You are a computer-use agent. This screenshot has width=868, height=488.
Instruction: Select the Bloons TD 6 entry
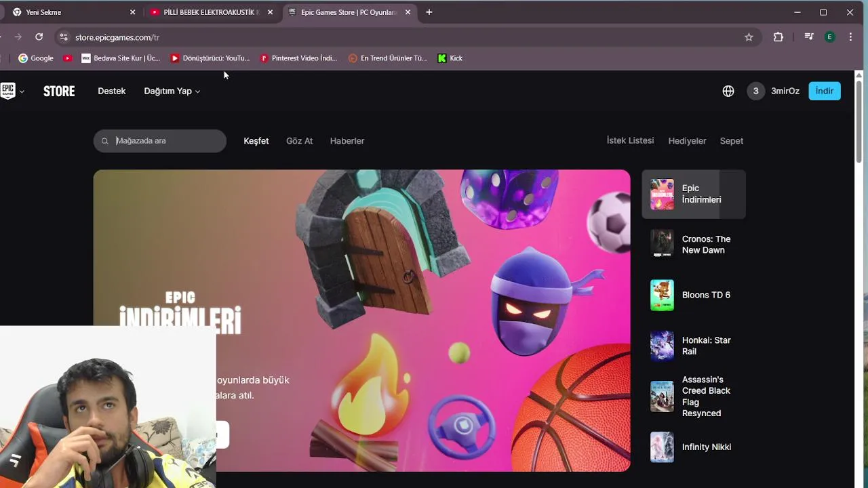point(694,295)
